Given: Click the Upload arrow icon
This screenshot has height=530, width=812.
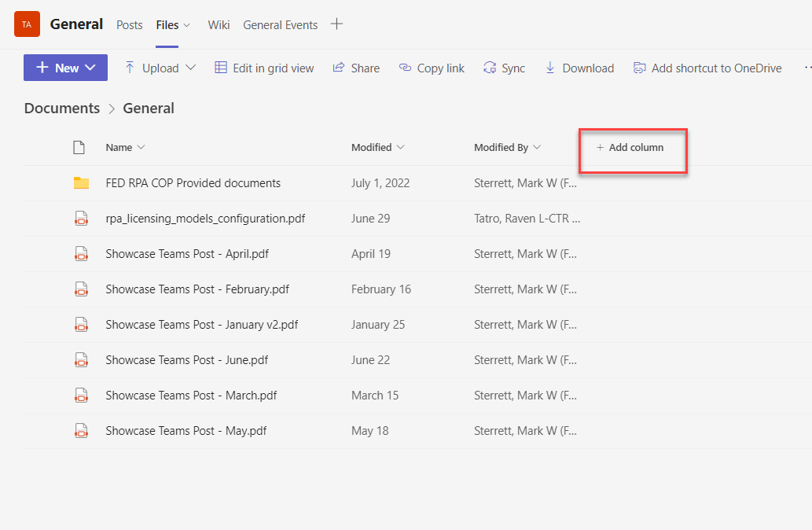Looking at the screenshot, I should tap(130, 68).
